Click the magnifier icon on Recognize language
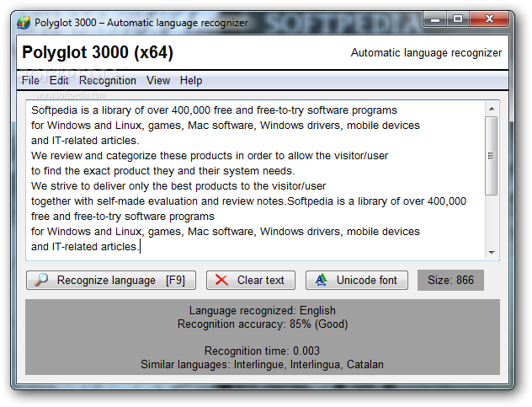The width and height of the screenshot is (532, 407). [x=41, y=280]
